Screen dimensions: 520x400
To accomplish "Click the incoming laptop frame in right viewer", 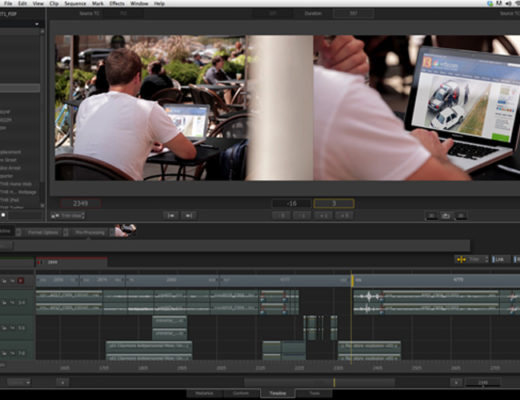I will coord(416,108).
